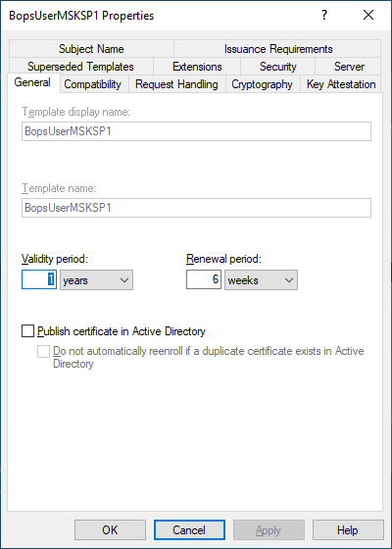Click the OK button
Screen dimensions: 392x549
click(x=110, y=530)
